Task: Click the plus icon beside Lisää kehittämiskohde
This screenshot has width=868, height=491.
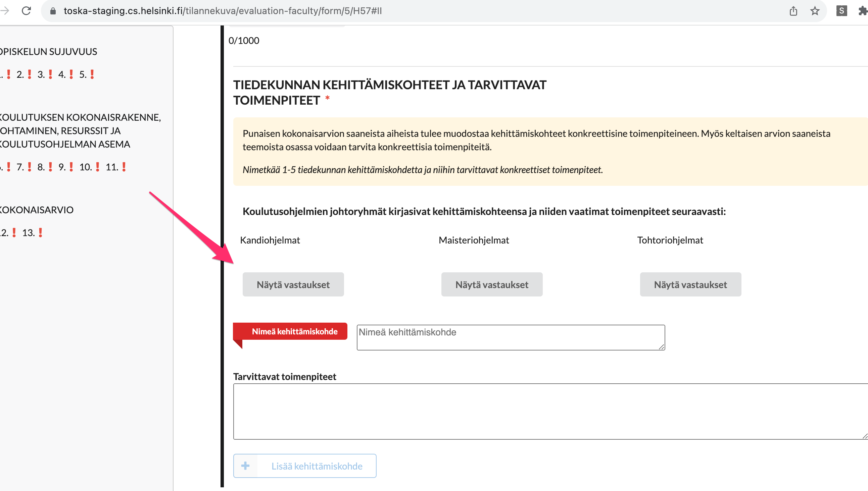Action: point(245,466)
